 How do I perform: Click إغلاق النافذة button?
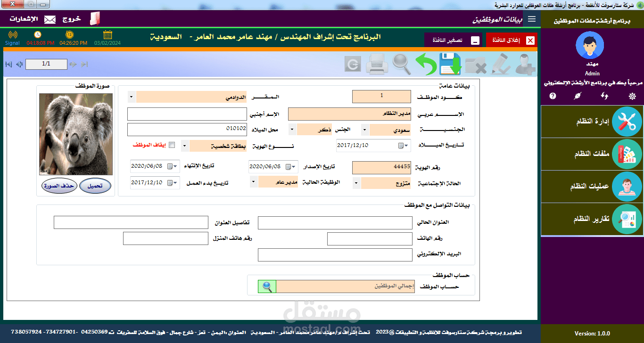pyautogui.click(x=512, y=40)
